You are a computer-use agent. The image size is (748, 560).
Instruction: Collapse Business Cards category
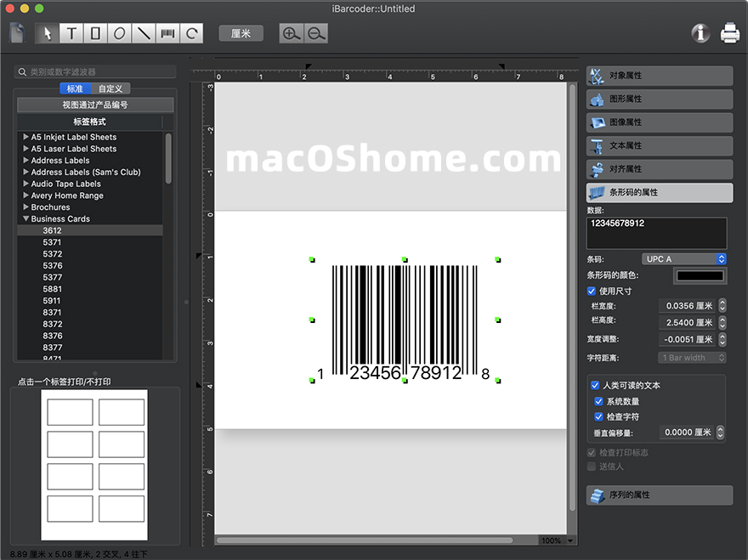pyautogui.click(x=25, y=219)
